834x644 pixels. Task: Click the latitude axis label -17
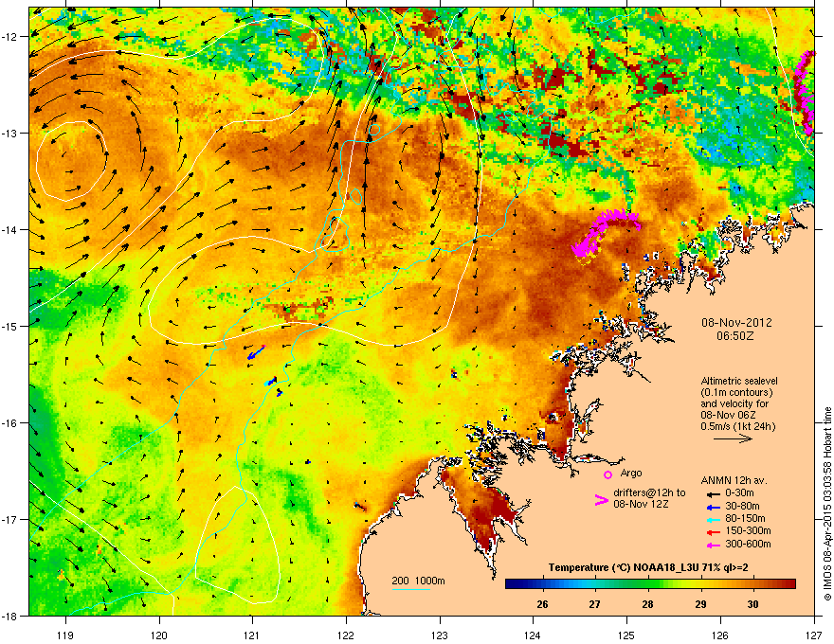[x=9, y=520]
